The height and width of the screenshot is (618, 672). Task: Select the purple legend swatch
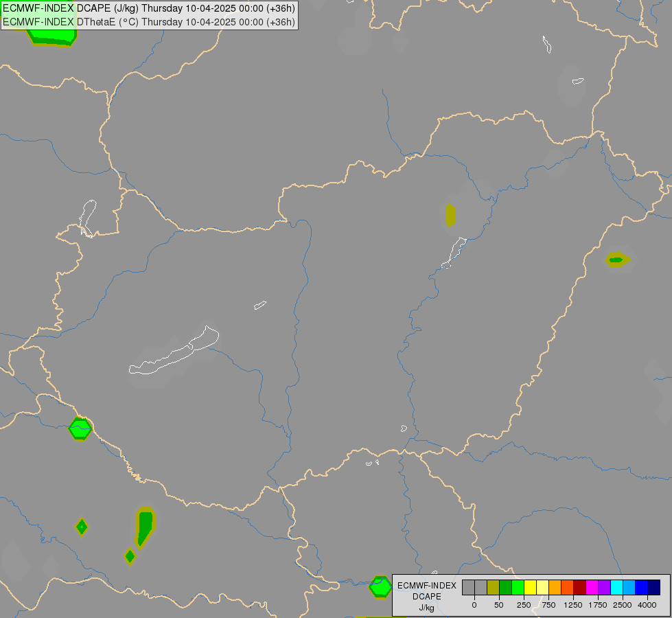tap(605, 587)
